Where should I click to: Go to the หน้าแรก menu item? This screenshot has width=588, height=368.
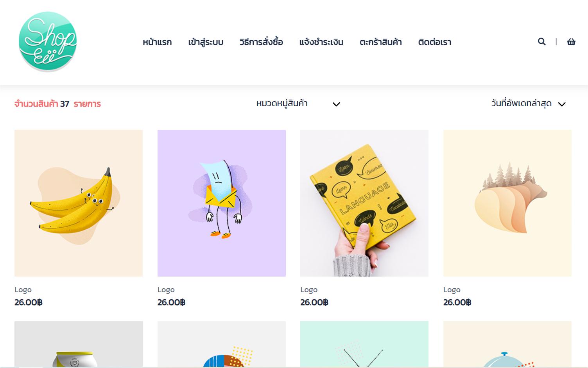click(157, 42)
